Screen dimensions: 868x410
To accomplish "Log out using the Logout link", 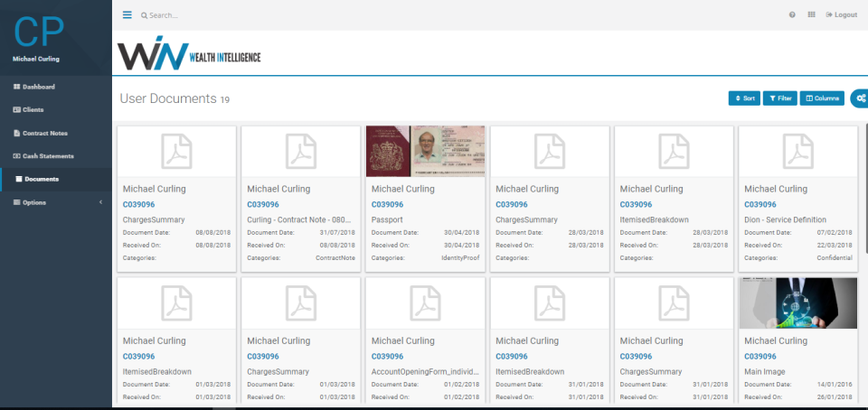I will coord(842,15).
